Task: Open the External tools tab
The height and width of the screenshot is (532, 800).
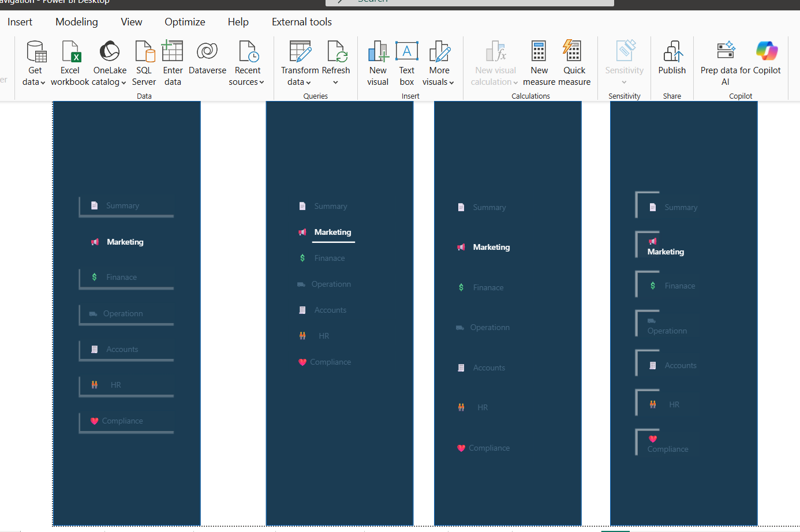Action: coord(301,22)
